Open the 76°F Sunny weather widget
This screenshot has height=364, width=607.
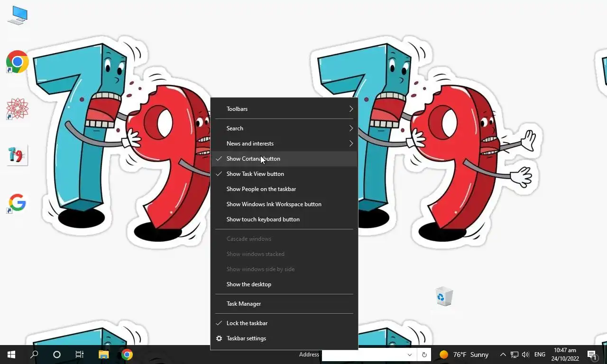[x=464, y=355]
